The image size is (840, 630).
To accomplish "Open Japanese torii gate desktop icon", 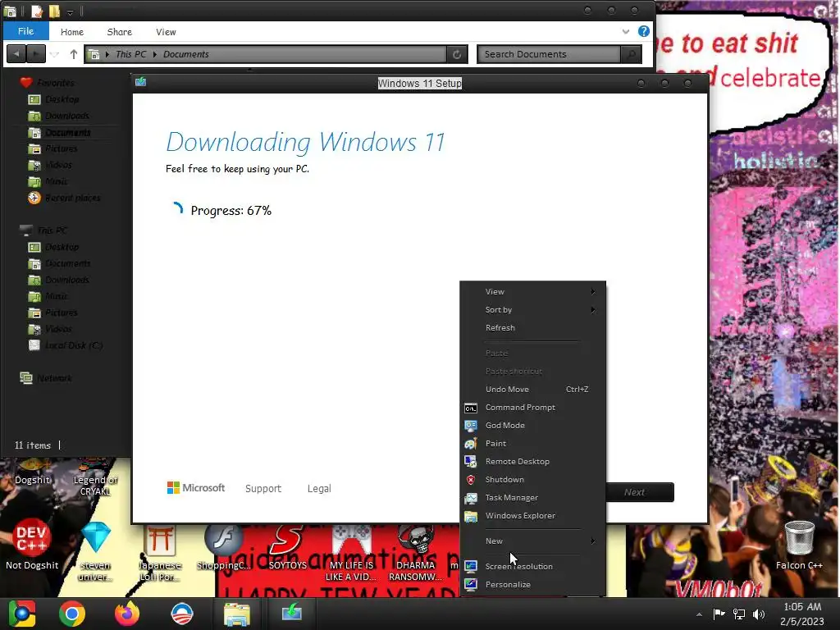I will click(160, 554).
